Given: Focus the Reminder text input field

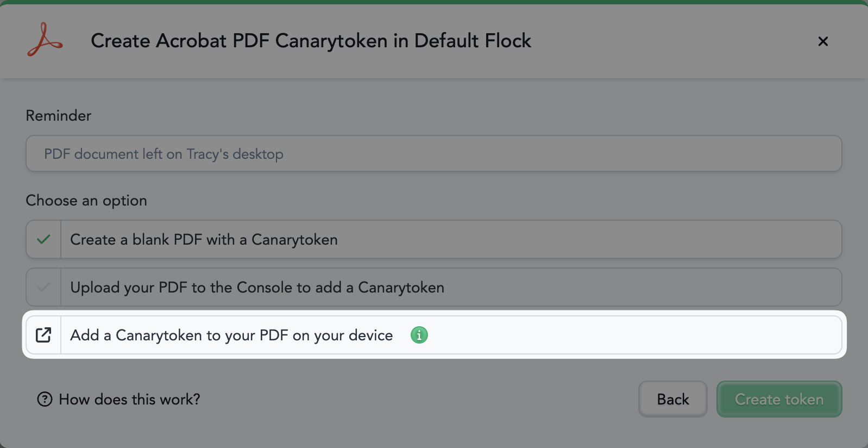Looking at the screenshot, I should pyautogui.click(x=434, y=153).
